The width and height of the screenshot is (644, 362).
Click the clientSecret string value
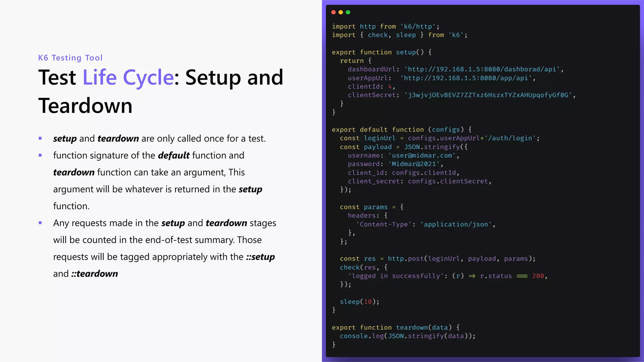click(x=488, y=95)
